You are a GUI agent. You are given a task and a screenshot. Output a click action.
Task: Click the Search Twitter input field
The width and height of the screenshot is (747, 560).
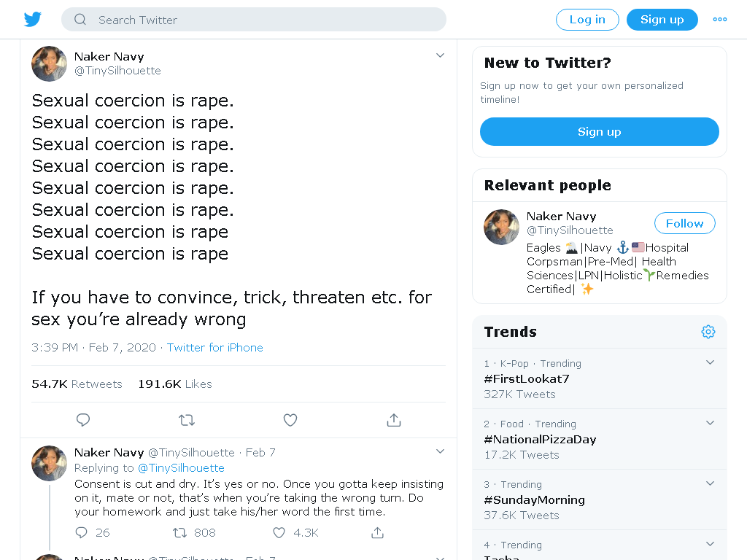pyautogui.click(x=253, y=20)
